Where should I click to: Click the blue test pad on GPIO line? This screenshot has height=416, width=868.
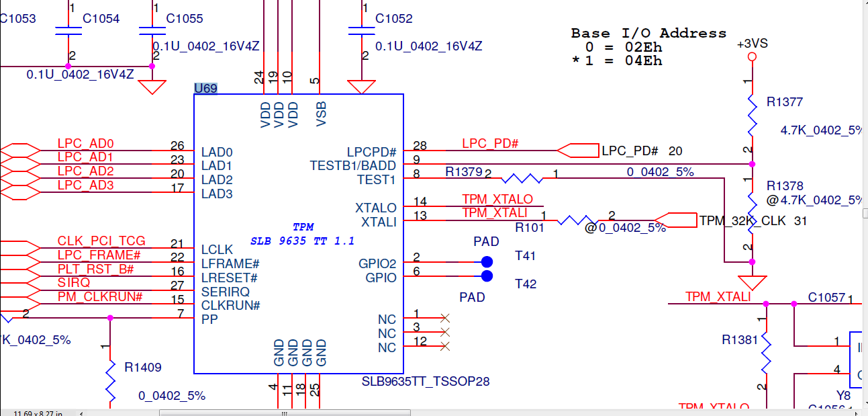pos(487,276)
